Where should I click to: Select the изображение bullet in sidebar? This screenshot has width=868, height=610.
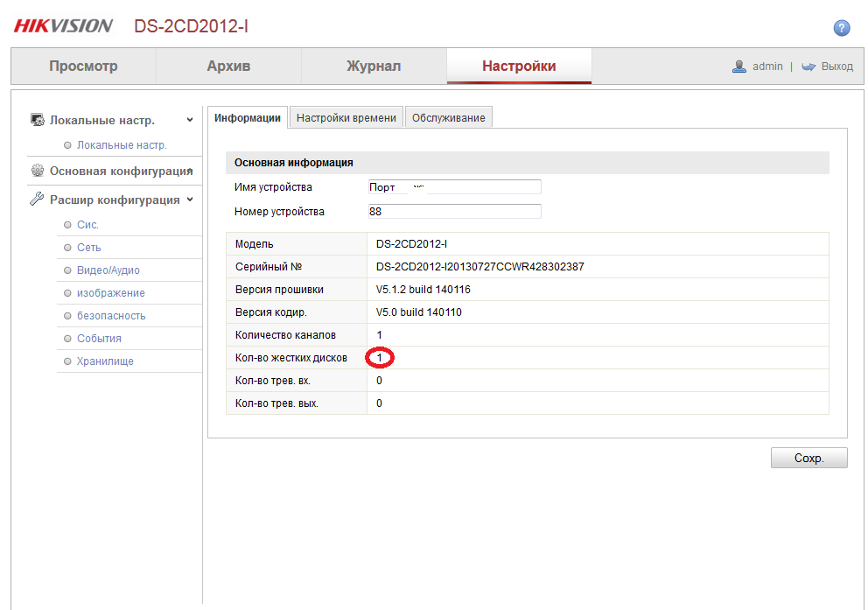[67, 293]
